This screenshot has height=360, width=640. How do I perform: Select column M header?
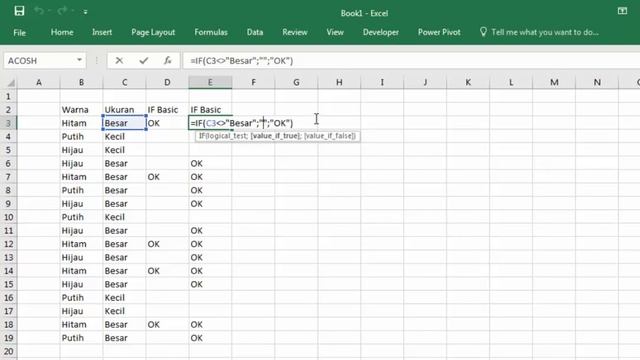click(554, 82)
